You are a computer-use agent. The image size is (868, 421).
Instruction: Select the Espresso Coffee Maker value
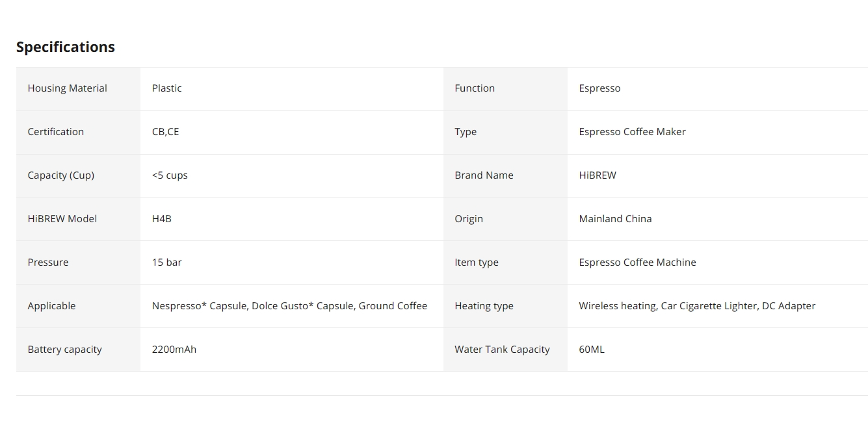point(632,132)
